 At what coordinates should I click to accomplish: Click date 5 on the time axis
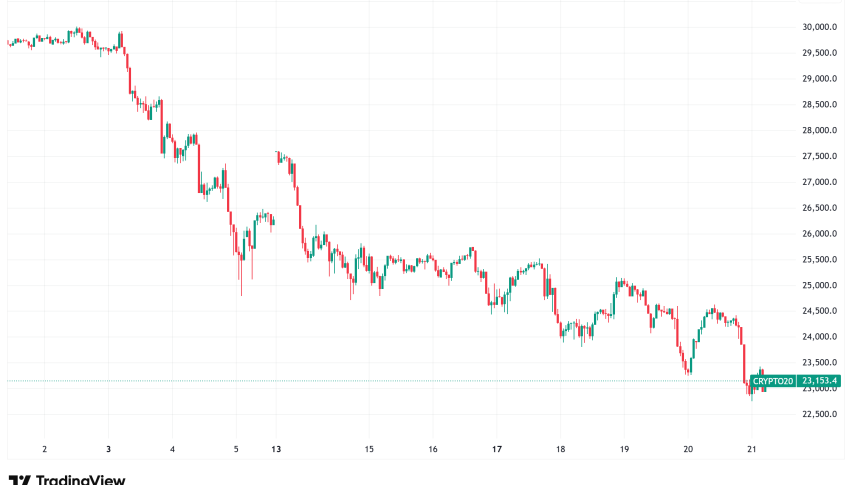pyautogui.click(x=236, y=450)
